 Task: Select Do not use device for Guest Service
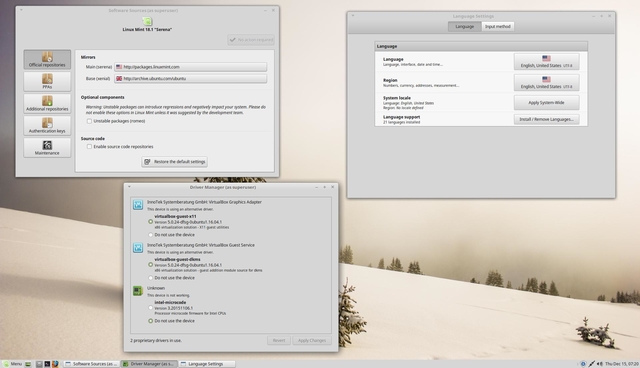151,277
